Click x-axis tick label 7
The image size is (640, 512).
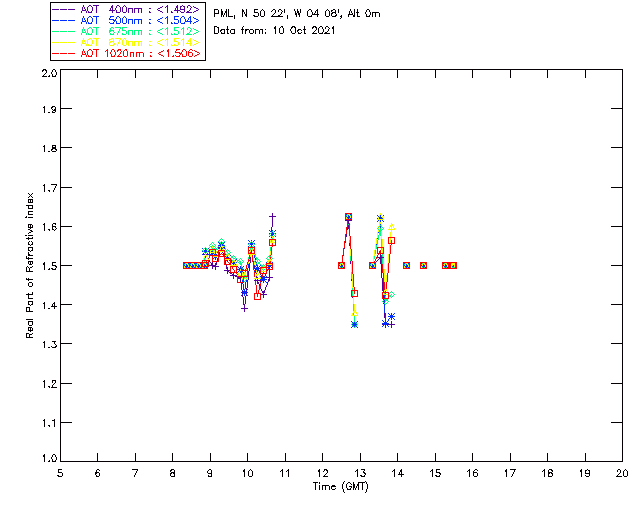[135, 473]
